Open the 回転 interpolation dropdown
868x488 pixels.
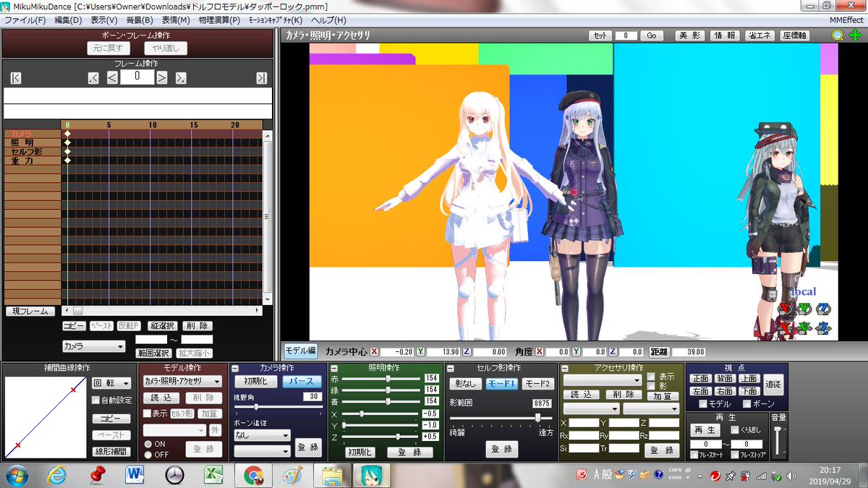(x=111, y=384)
